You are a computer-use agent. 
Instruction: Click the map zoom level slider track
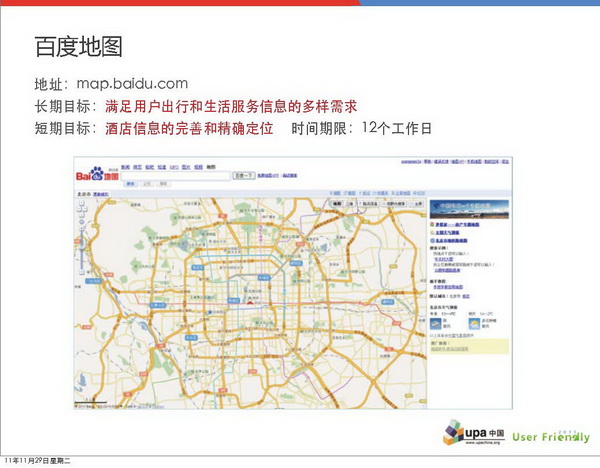pyautogui.click(x=82, y=249)
